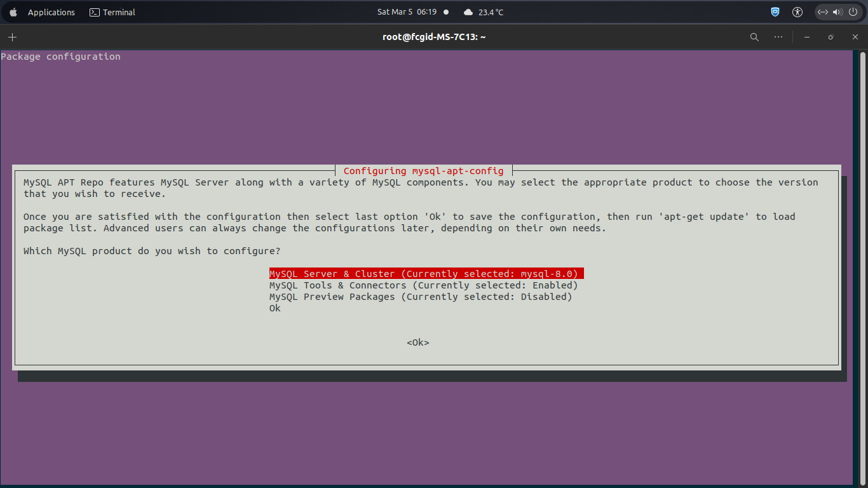Choose the plain Ok list entry
The height and width of the screenshot is (488, 868).
[x=275, y=308]
